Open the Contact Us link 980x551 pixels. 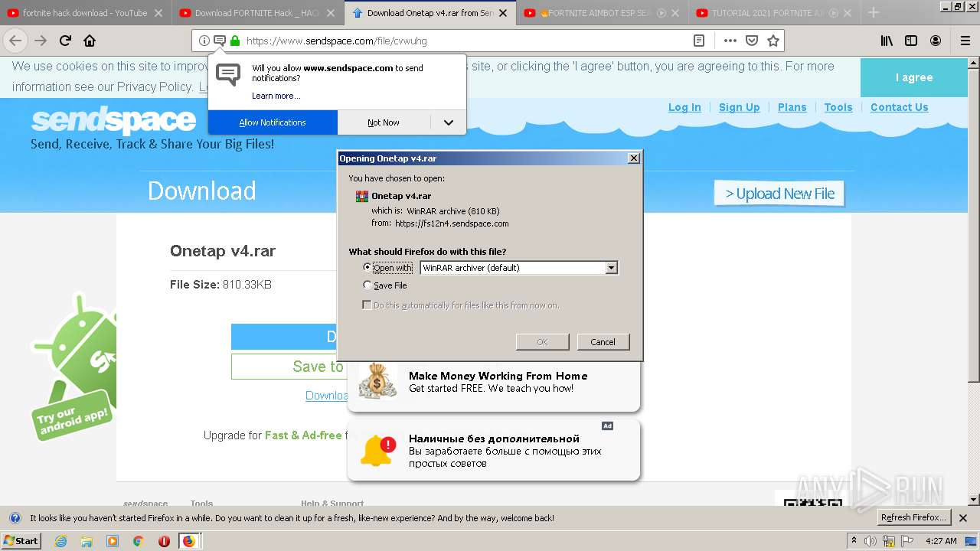(x=899, y=107)
